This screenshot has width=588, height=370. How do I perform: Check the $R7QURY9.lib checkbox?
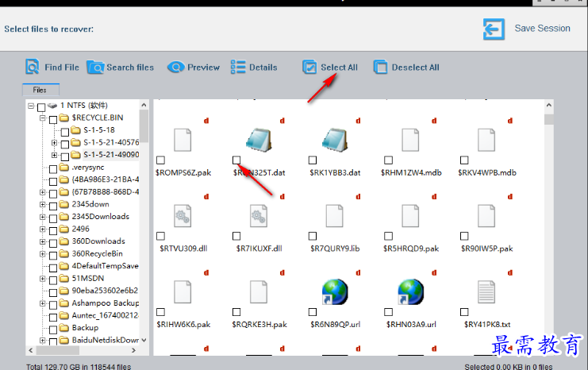[x=313, y=236]
